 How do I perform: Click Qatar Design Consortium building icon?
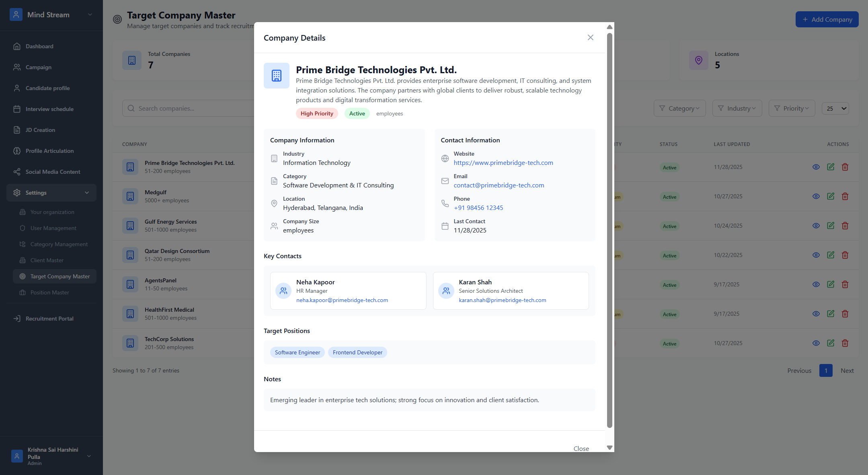[x=130, y=255]
